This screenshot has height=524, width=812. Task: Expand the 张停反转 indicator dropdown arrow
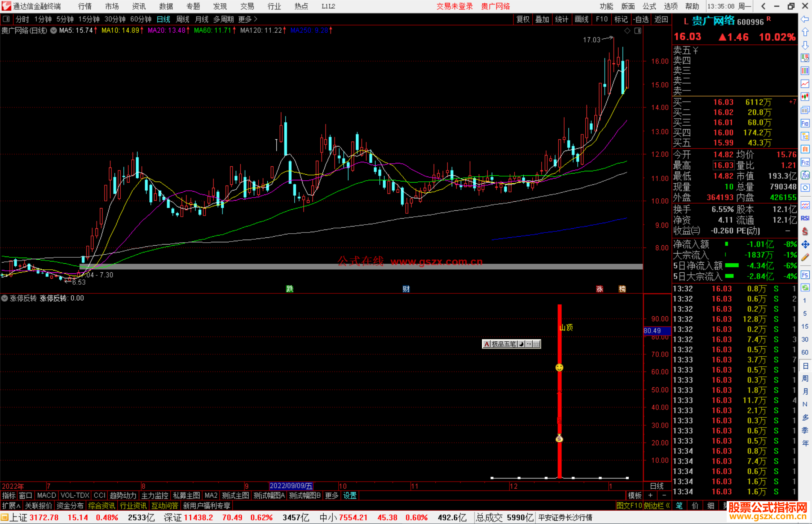(x=5, y=298)
